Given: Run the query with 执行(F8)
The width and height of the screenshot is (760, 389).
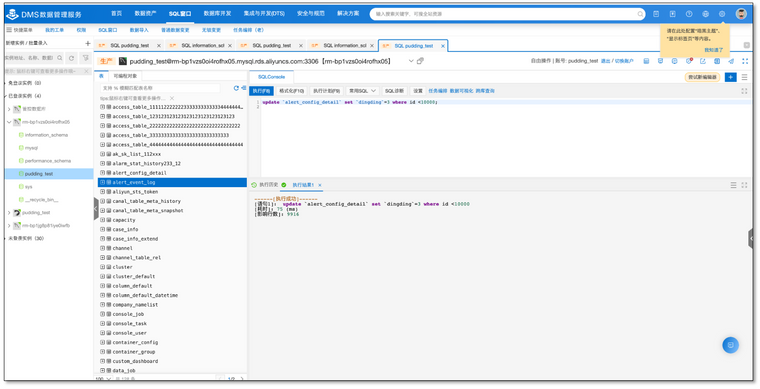Looking at the screenshot, I should click(x=262, y=91).
